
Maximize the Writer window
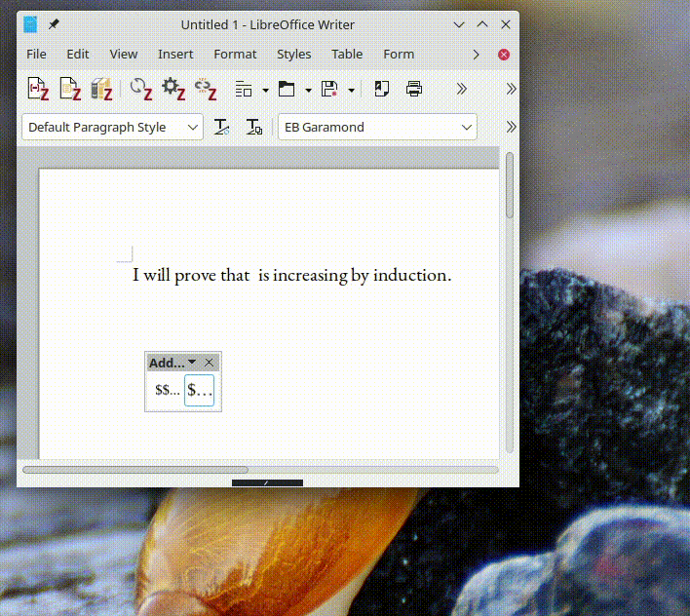[x=482, y=24]
